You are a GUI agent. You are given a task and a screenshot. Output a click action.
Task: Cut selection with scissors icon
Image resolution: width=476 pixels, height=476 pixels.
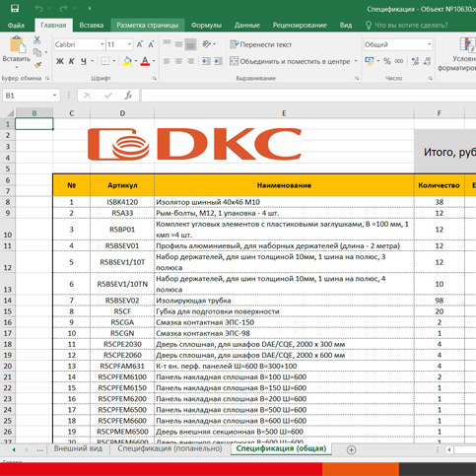pos(37,40)
